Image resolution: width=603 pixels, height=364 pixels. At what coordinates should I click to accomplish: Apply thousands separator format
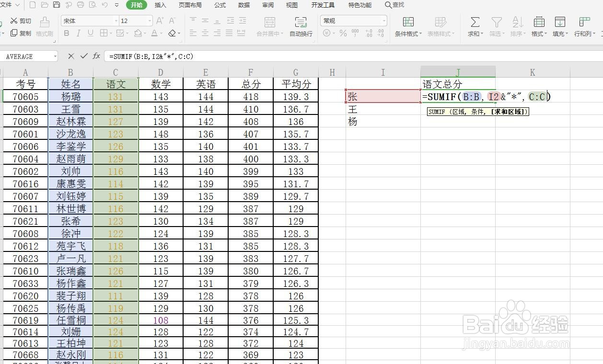[x=355, y=33]
